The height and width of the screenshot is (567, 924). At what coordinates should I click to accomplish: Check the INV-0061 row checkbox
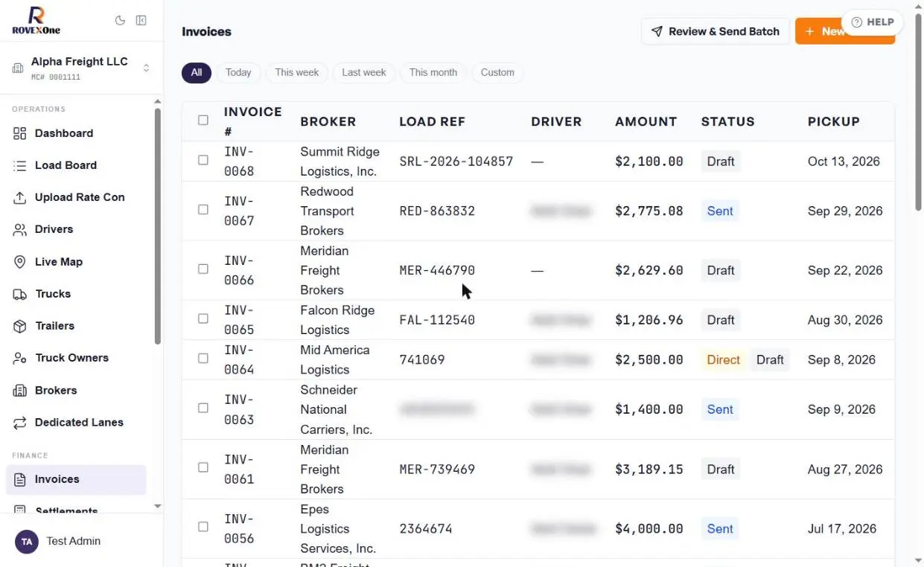(x=203, y=468)
